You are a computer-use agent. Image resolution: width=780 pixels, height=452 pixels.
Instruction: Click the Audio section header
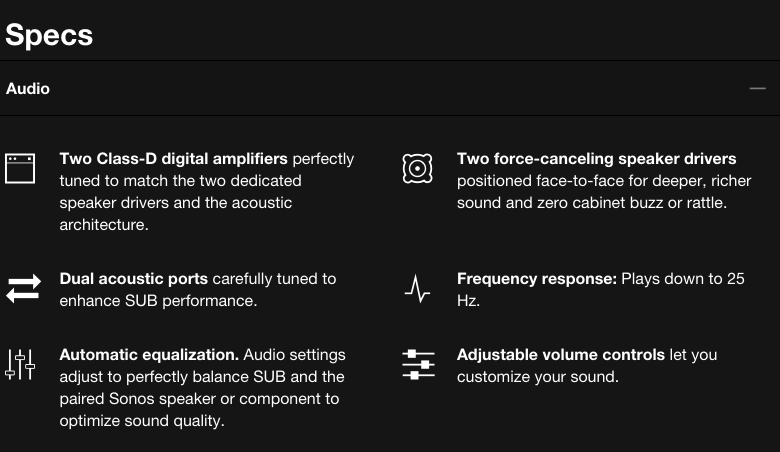coord(390,89)
